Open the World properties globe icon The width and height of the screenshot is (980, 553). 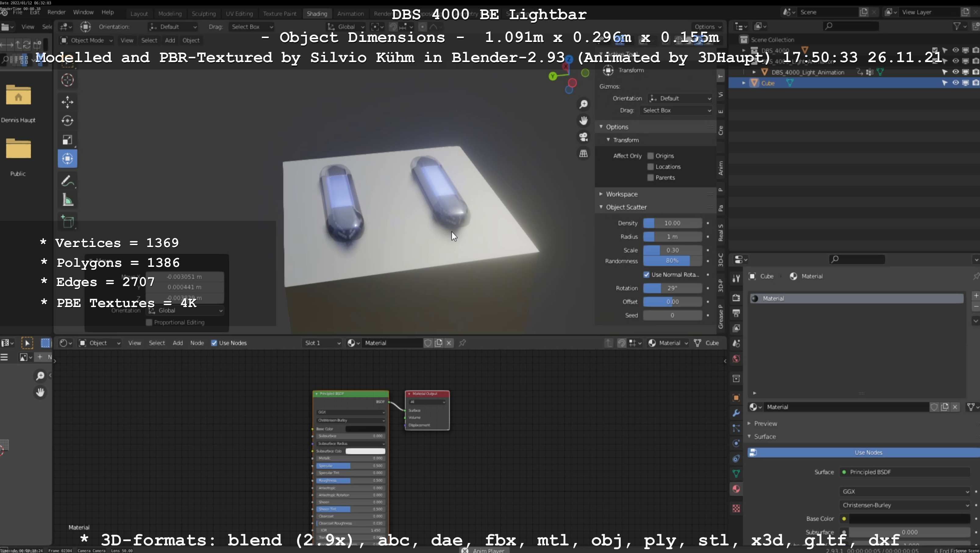click(736, 359)
